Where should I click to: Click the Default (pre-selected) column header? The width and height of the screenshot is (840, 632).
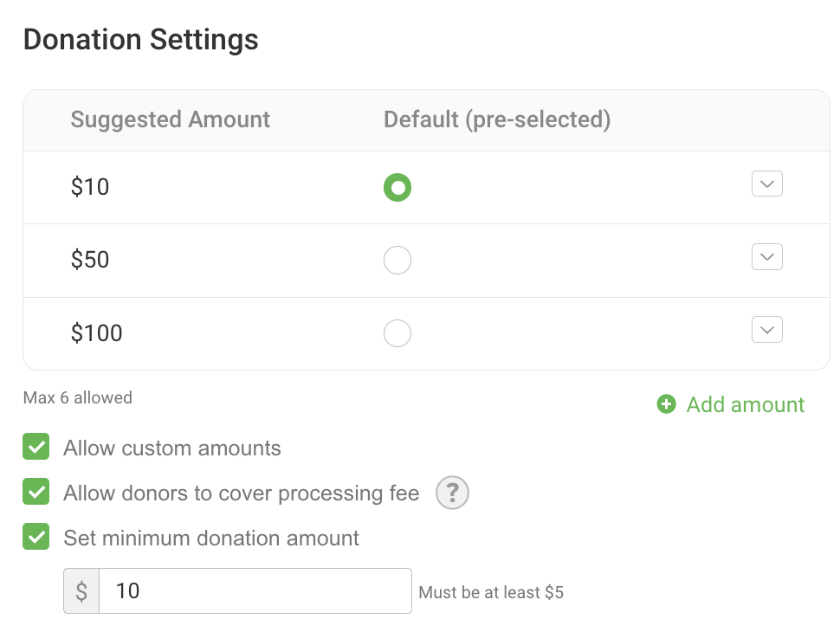(x=497, y=119)
